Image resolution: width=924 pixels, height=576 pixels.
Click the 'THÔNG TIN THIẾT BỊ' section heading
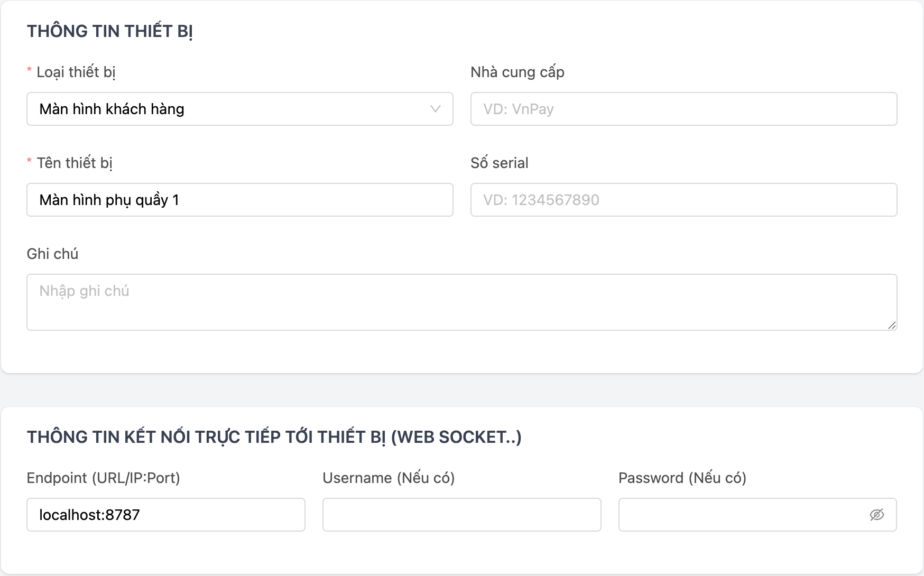point(109,31)
